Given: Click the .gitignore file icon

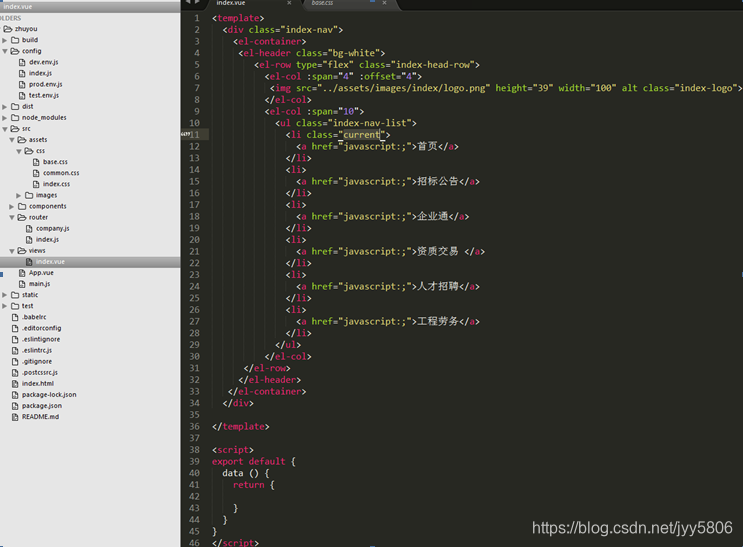Looking at the screenshot, I should click(15, 361).
